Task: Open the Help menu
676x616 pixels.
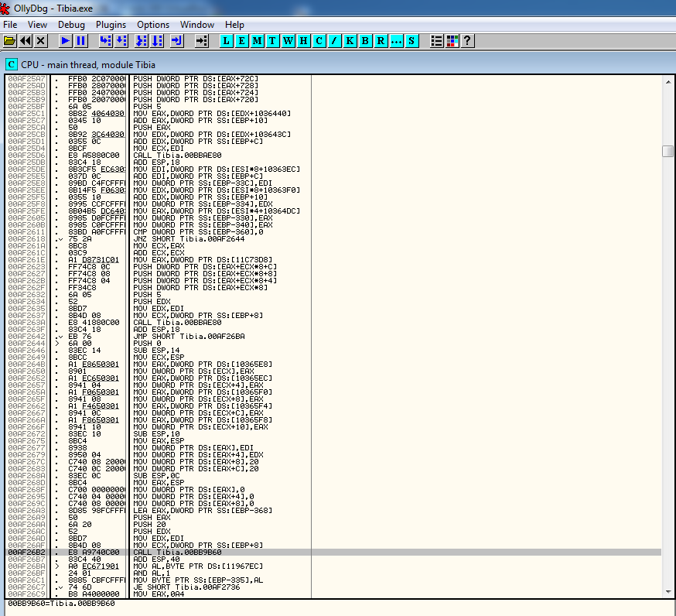Action: [234, 25]
